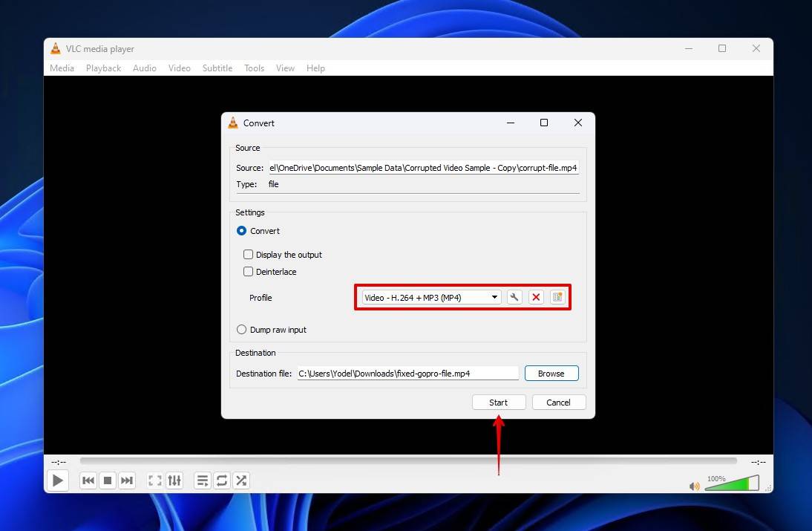Viewport: 812px width, 531px height.
Task: Select Dump raw input radio button
Action: click(241, 330)
